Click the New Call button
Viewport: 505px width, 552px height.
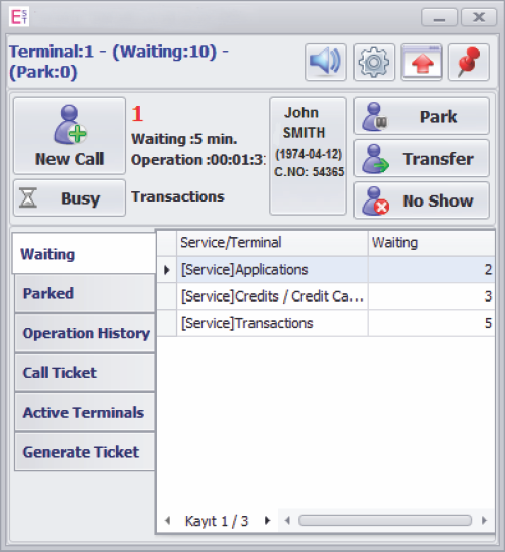pyautogui.click(x=69, y=136)
